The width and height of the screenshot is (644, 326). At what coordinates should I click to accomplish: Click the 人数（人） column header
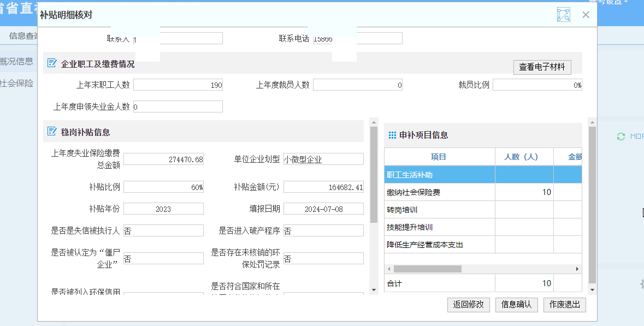[523, 157]
